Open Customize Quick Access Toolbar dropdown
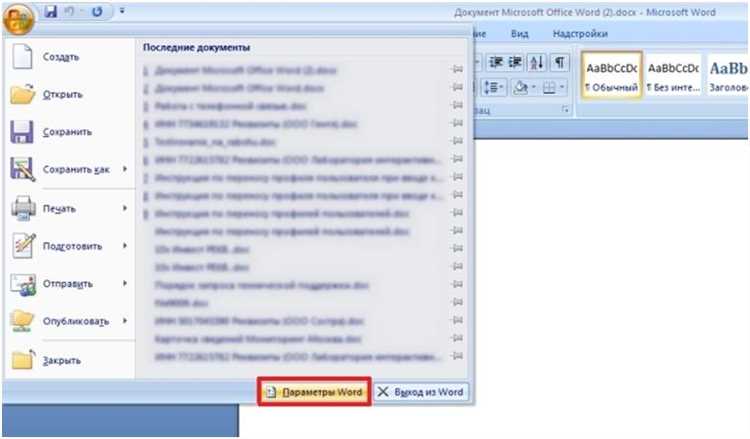 (122, 11)
